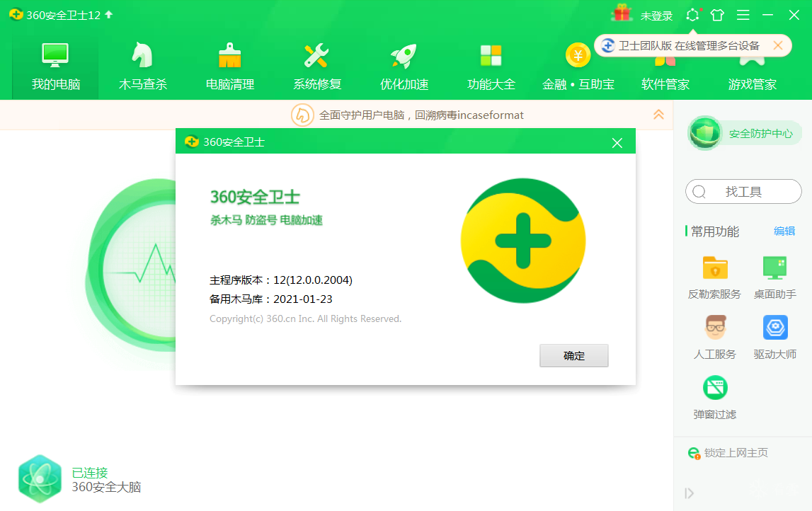Click the Copyright 360.cn Inc. text

(x=306, y=319)
